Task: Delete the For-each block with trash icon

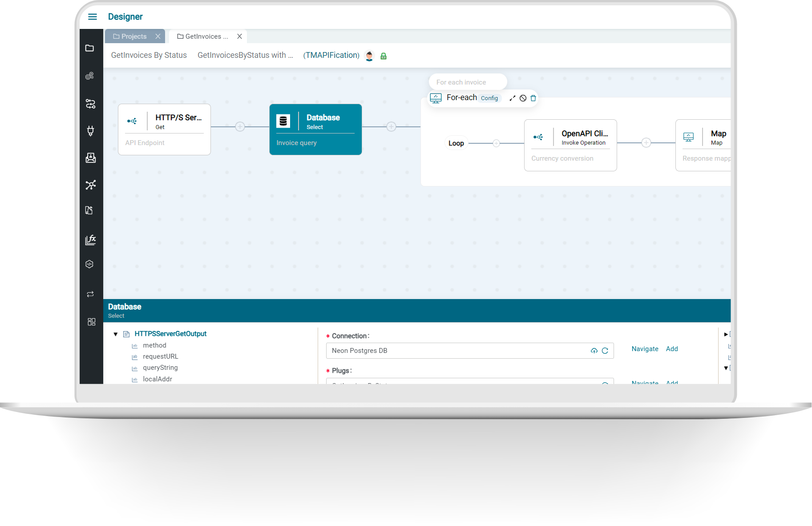Action: tap(533, 98)
